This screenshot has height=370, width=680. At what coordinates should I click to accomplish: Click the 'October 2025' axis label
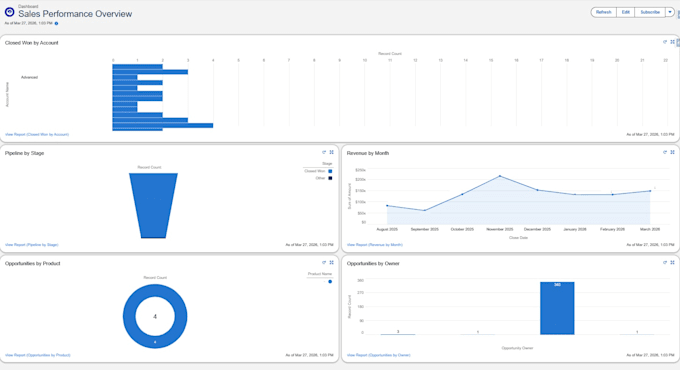(x=462, y=229)
